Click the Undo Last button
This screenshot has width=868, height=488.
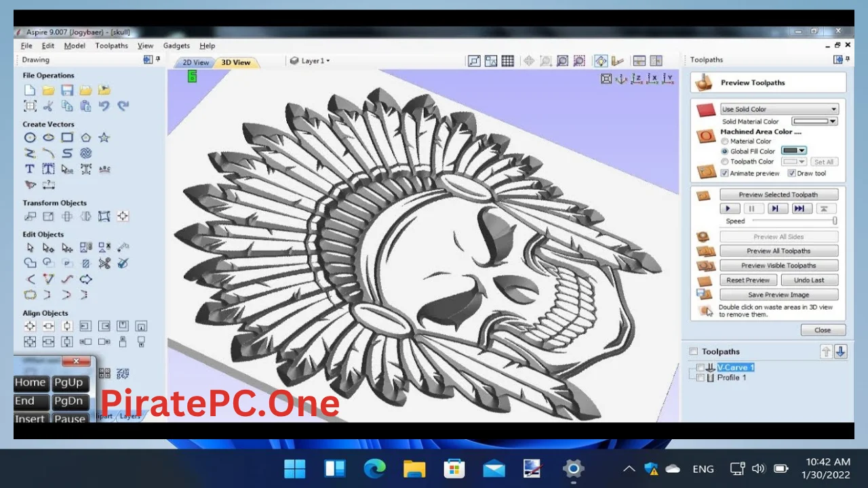pyautogui.click(x=809, y=280)
